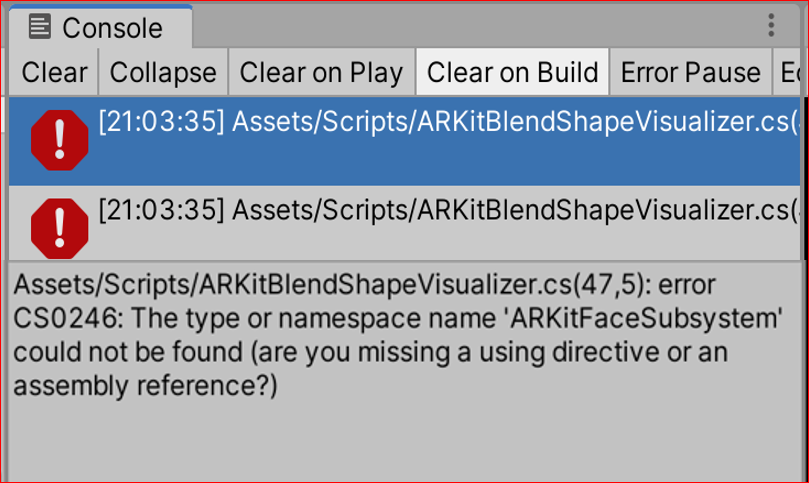Click 'ARKitFaceSubsystem' in the detail text
Screen dimensions: 809x483
(x=644, y=319)
